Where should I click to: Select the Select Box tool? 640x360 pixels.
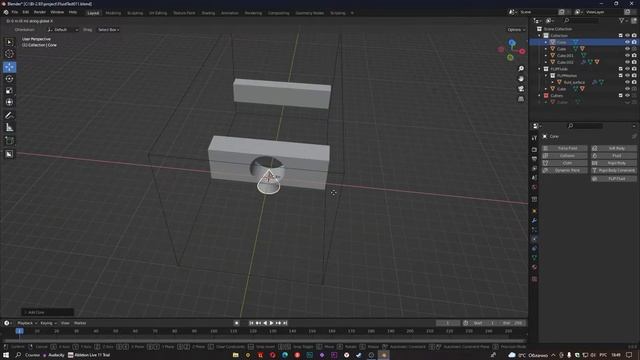(x=9, y=42)
